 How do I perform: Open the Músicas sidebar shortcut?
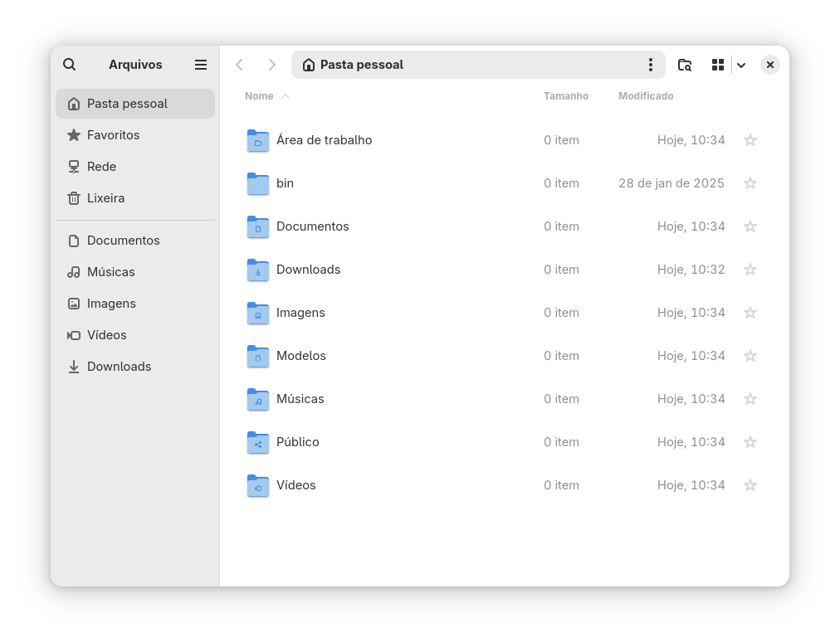[111, 272]
